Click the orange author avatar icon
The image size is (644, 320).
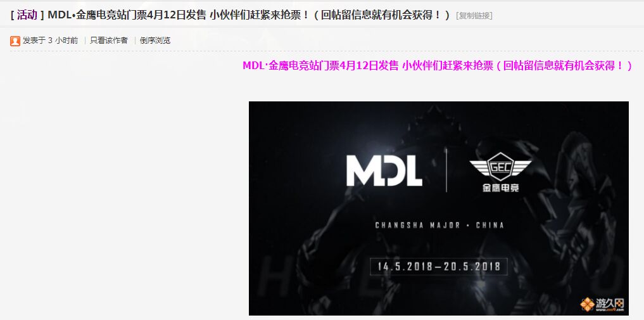[15, 41]
